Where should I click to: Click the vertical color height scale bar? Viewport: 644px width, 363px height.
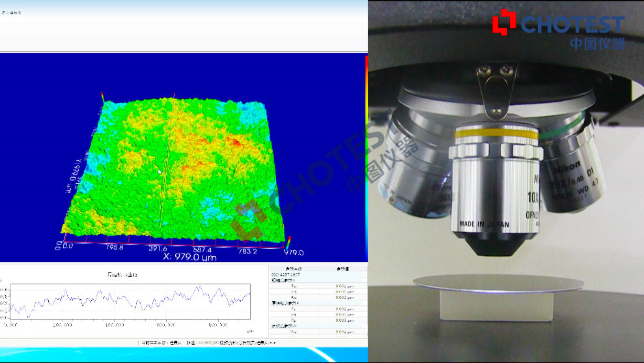[365, 156]
